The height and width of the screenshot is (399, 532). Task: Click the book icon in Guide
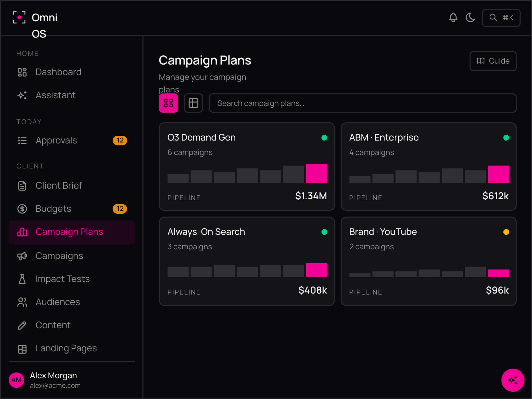point(480,61)
